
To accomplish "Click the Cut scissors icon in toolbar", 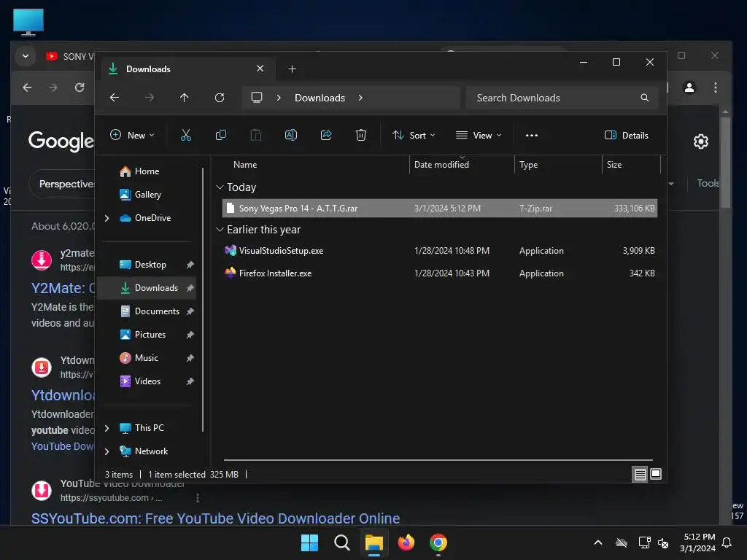I will (186, 135).
